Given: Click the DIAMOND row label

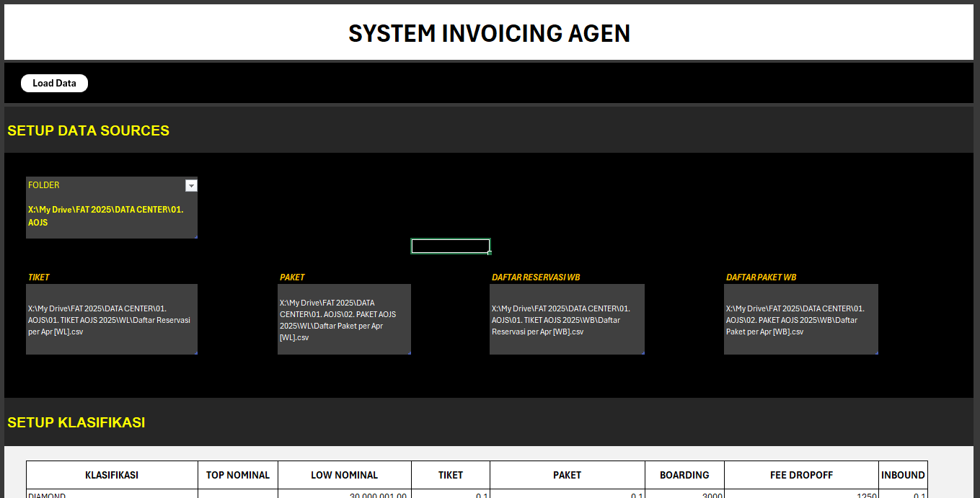Looking at the screenshot, I should pyautogui.click(x=46, y=495).
